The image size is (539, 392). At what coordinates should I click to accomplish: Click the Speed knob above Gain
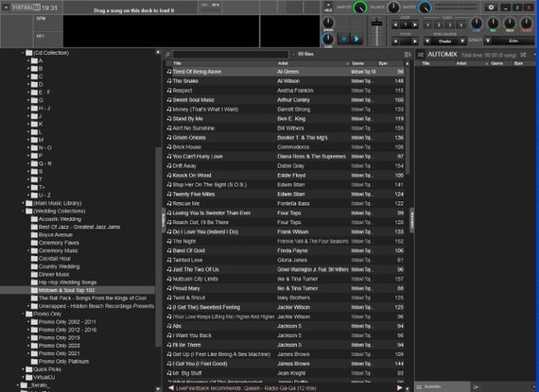(x=328, y=23)
